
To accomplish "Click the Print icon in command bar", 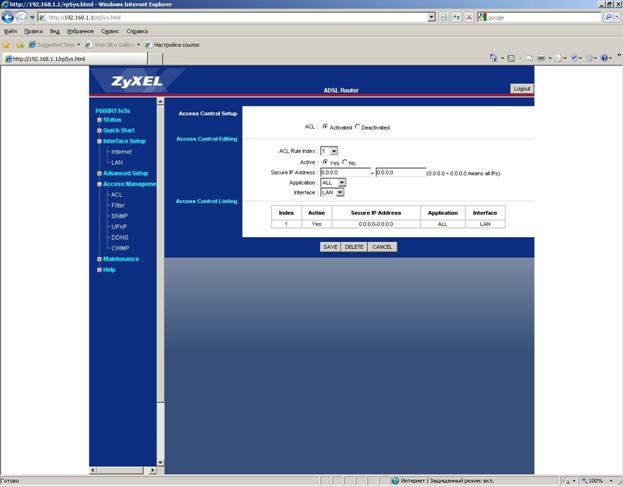I will (541, 58).
